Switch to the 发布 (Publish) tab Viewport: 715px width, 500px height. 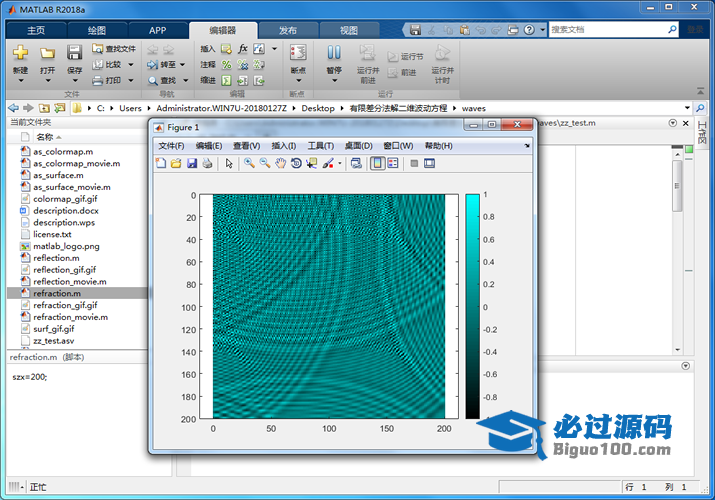(x=288, y=30)
